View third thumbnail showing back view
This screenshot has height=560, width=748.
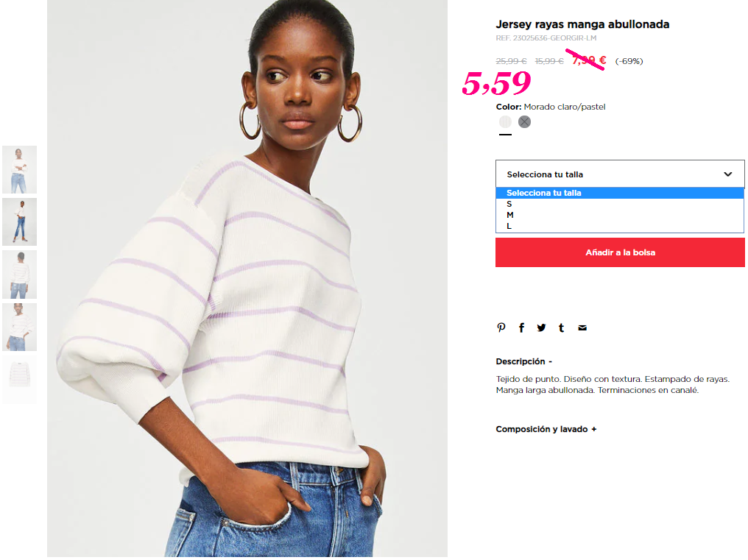click(20, 274)
